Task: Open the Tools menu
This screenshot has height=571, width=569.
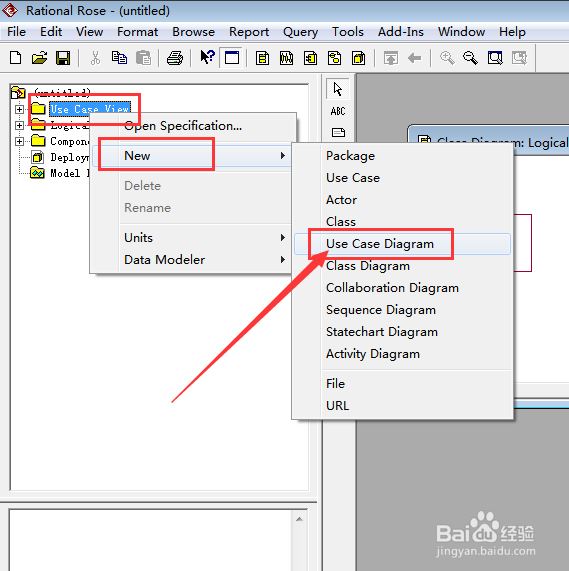Action: tap(348, 32)
